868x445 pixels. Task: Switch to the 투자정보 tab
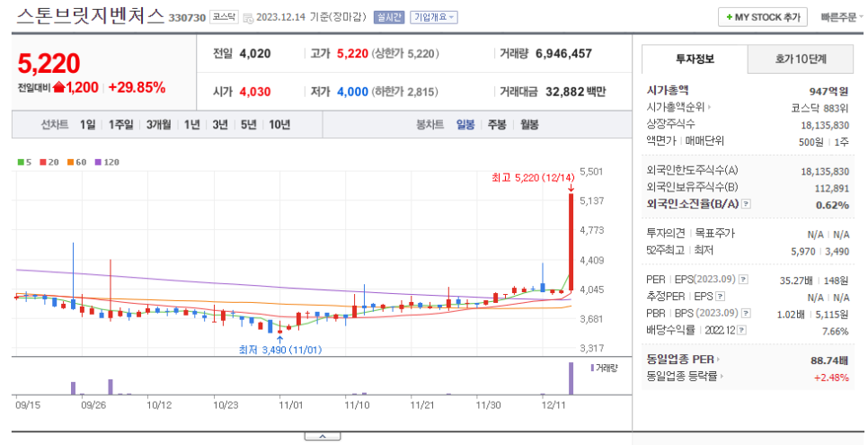[695, 58]
